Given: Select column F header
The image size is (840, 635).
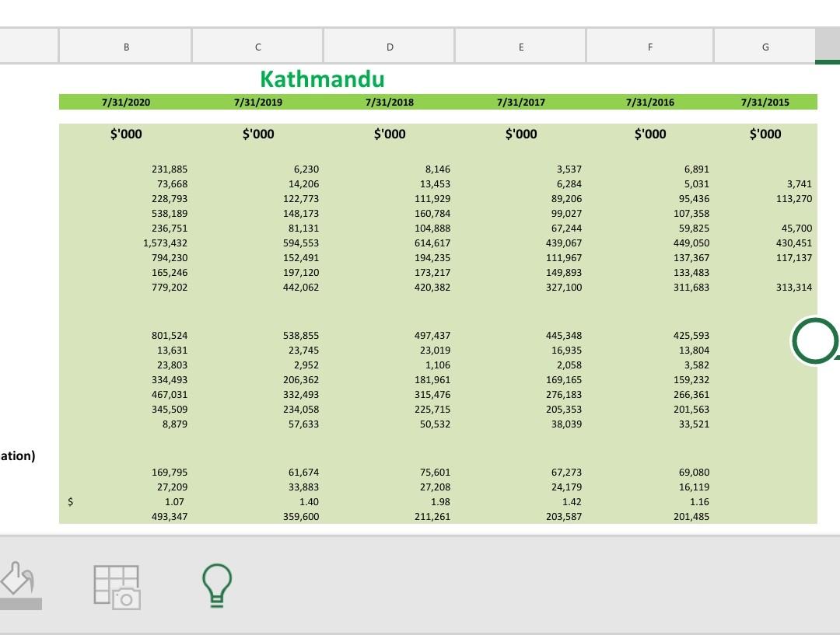Looking at the screenshot, I should click(649, 47).
